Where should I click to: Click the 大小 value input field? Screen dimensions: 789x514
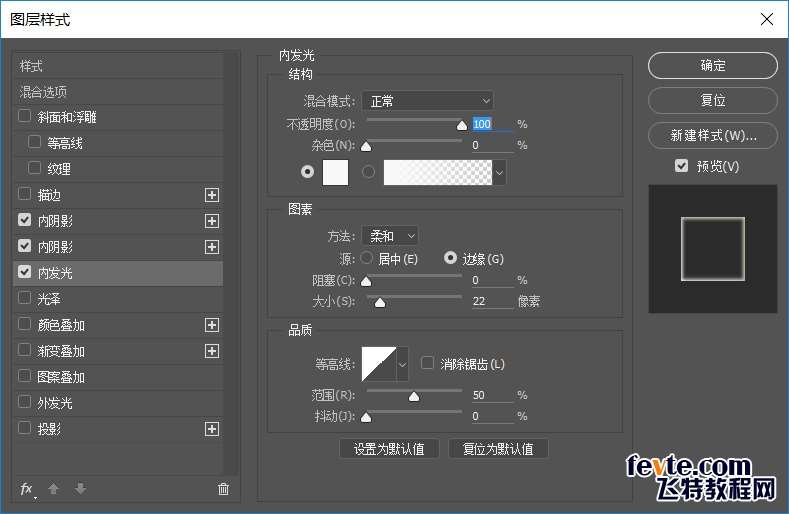(491, 302)
